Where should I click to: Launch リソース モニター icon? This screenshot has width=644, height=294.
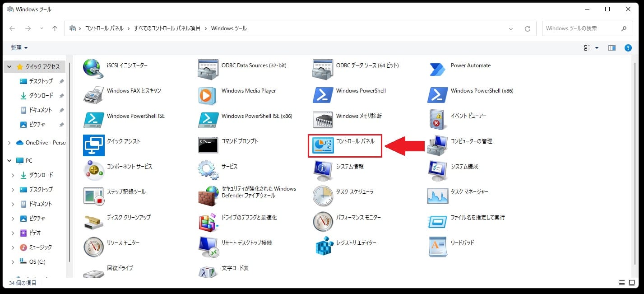point(93,246)
